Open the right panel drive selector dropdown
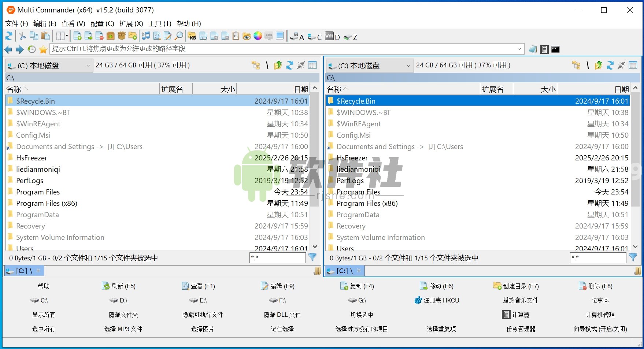Image resolution: width=644 pixels, height=349 pixels. coord(409,66)
